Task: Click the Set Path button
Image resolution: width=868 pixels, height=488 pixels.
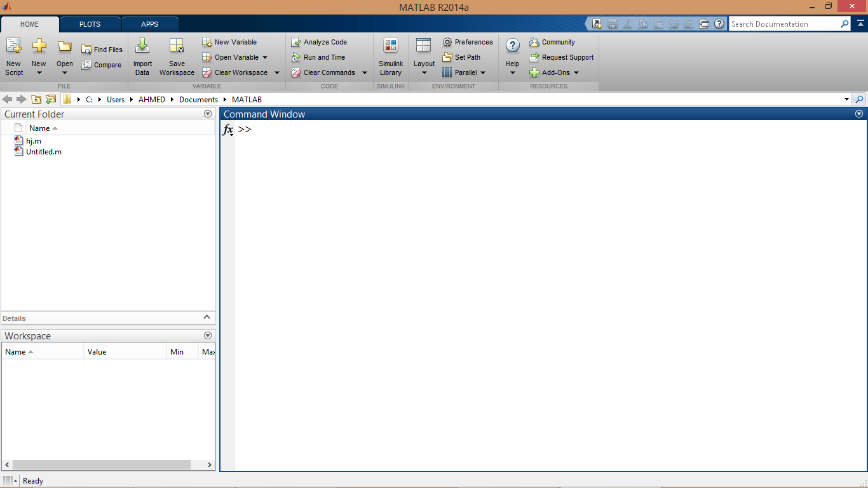Action: pyautogui.click(x=461, y=57)
